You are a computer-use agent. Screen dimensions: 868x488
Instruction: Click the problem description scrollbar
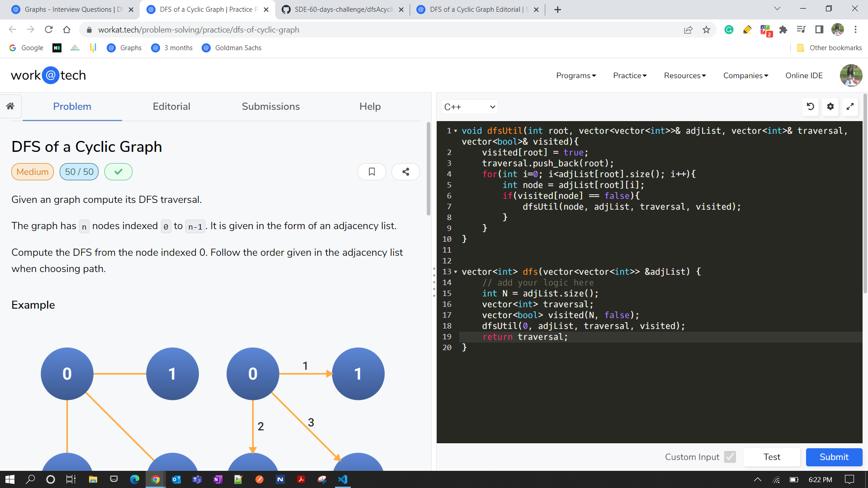(x=429, y=169)
